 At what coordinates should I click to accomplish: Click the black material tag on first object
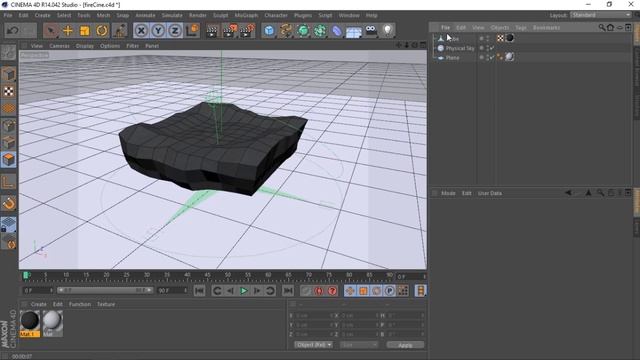(510, 38)
